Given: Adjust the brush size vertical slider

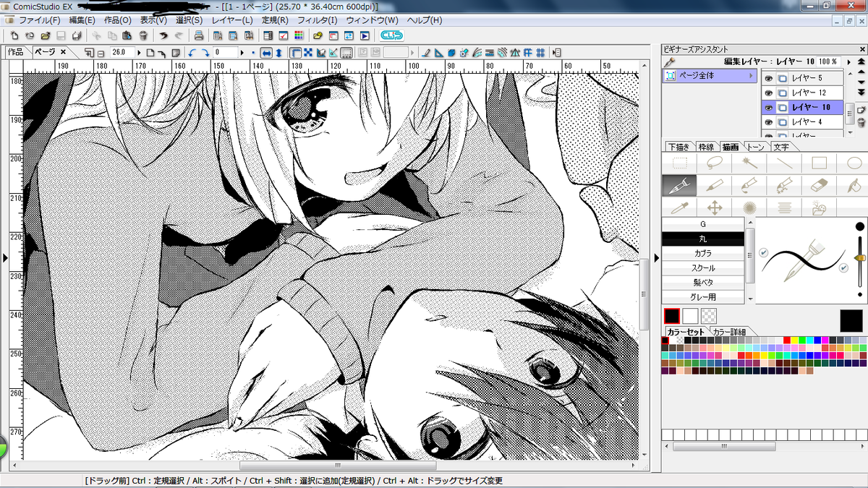Looking at the screenshot, I should (x=860, y=258).
